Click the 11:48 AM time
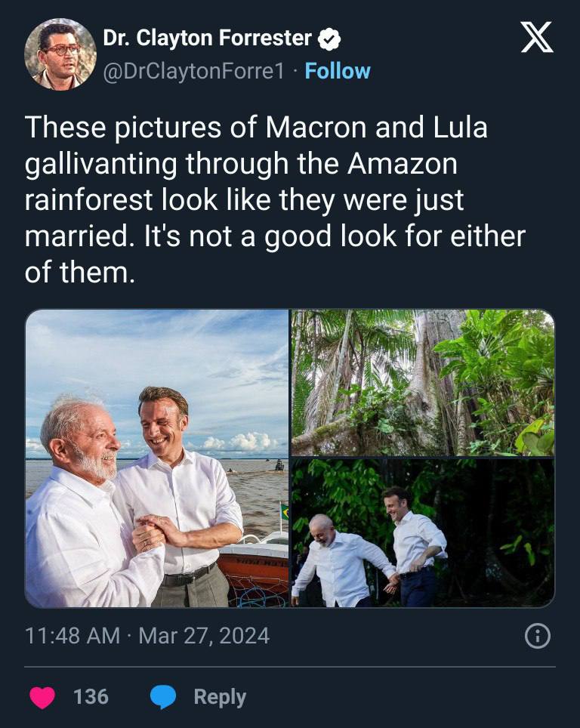580x728 pixels. [72, 636]
